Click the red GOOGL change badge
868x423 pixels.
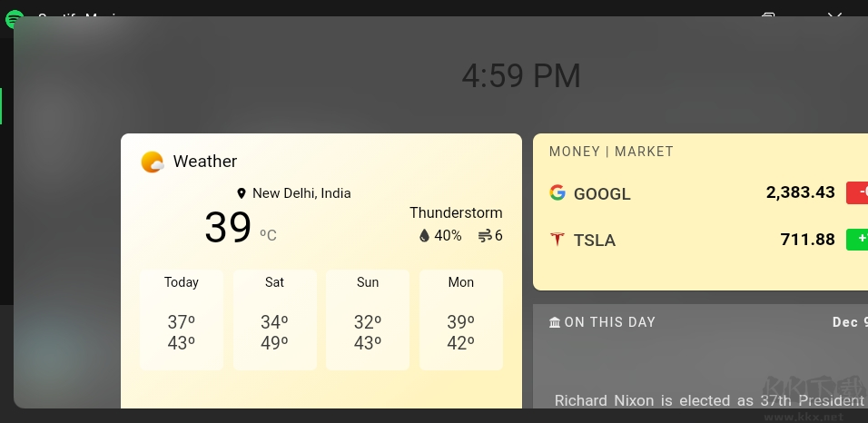click(x=857, y=192)
